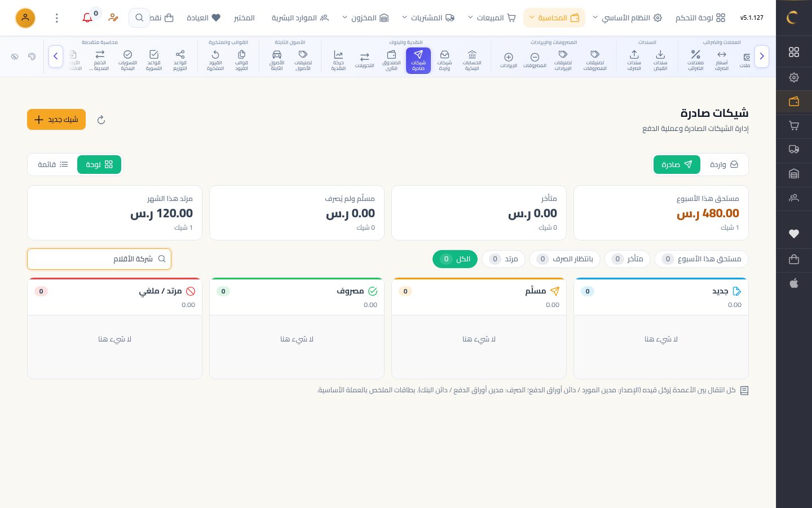Expand the النظام الأساسي menu dropdown
Screen dimensions: 812x508
coord(627,18)
